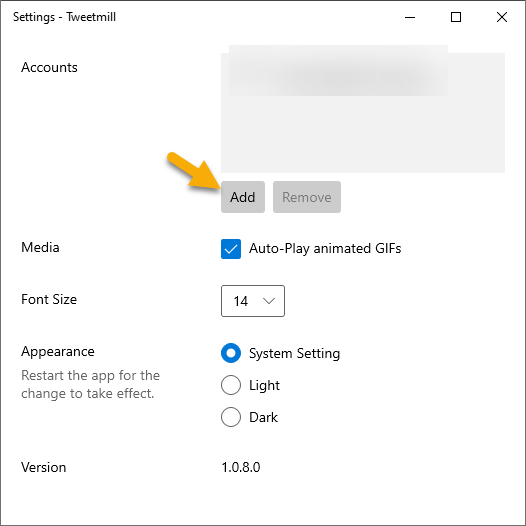Image resolution: width=526 pixels, height=526 pixels.
Task: Click the Add account button
Action: (243, 197)
